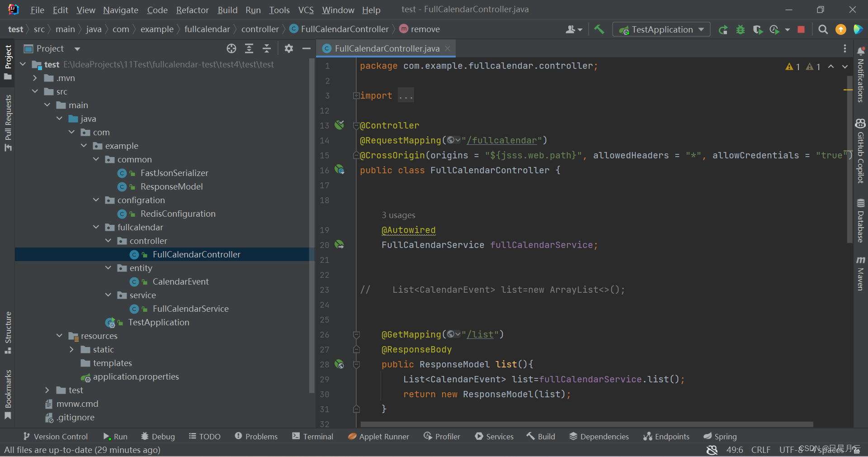Open the Problems tool window

pyautogui.click(x=256, y=437)
